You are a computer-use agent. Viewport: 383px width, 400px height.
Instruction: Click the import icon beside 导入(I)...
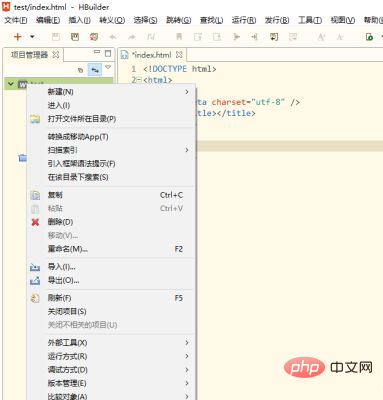[35, 267]
